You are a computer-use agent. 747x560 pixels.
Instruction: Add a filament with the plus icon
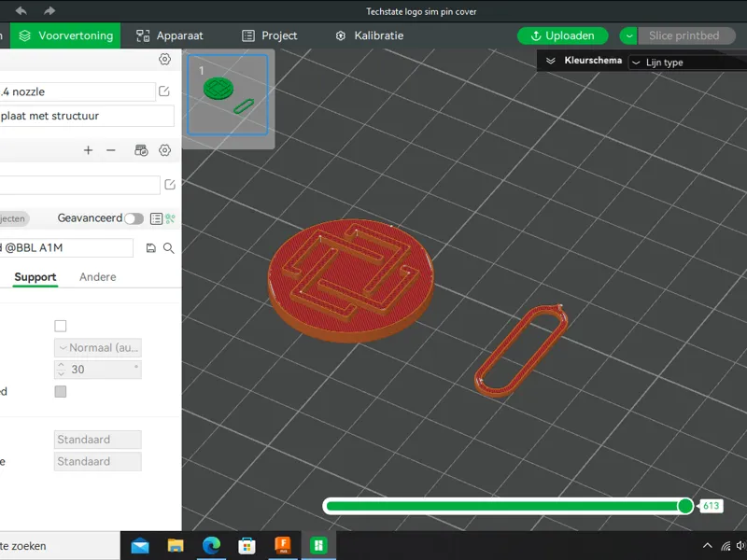coord(88,150)
